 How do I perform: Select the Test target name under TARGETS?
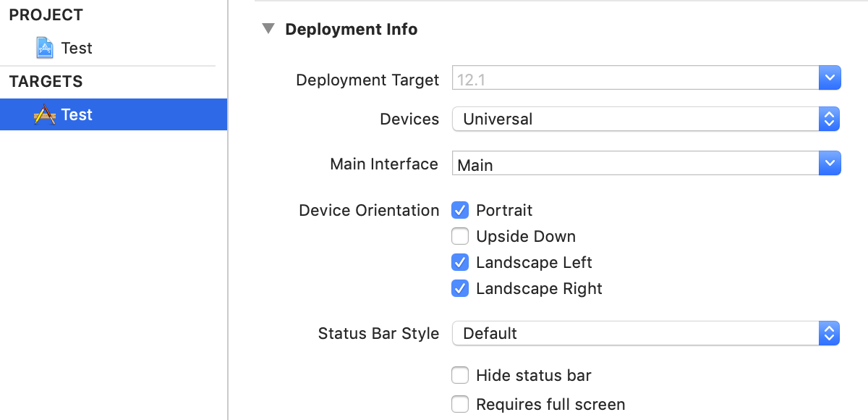[77, 115]
